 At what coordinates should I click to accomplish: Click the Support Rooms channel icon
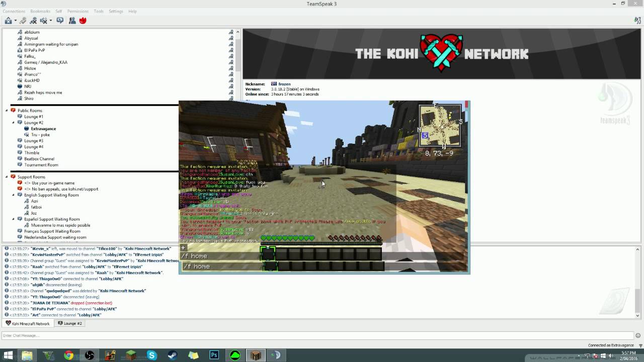(x=13, y=177)
